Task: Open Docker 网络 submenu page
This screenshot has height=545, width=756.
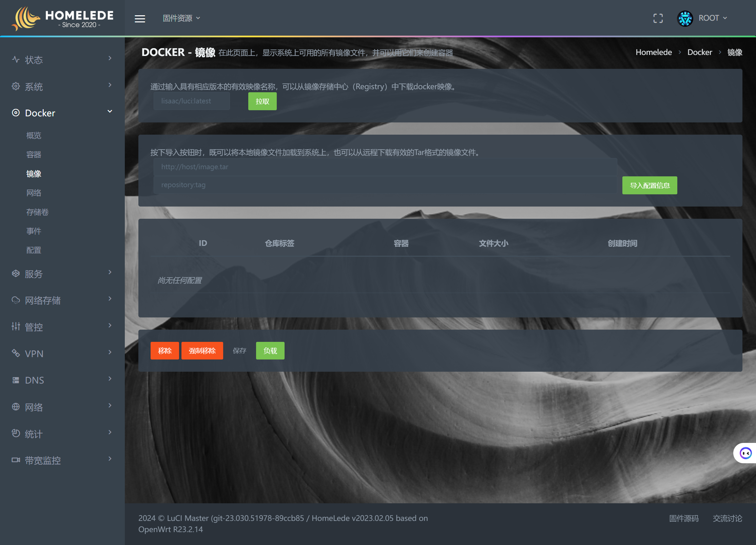Action: coord(34,193)
